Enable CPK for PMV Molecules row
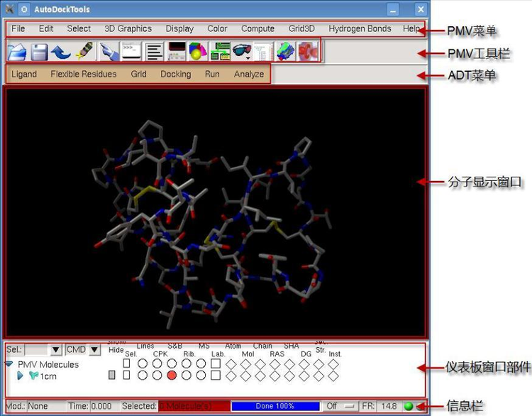The width and height of the screenshot is (532, 416). coord(157,363)
